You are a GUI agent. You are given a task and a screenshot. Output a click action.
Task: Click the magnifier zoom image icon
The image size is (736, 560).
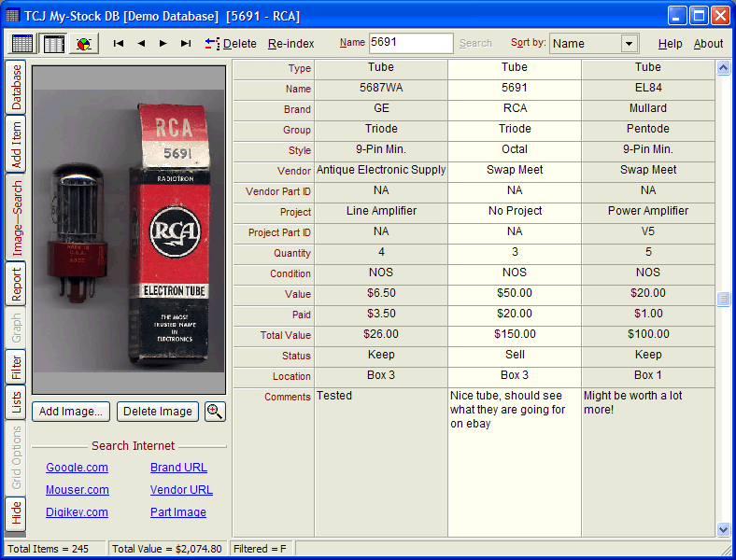(x=215, y=412)
